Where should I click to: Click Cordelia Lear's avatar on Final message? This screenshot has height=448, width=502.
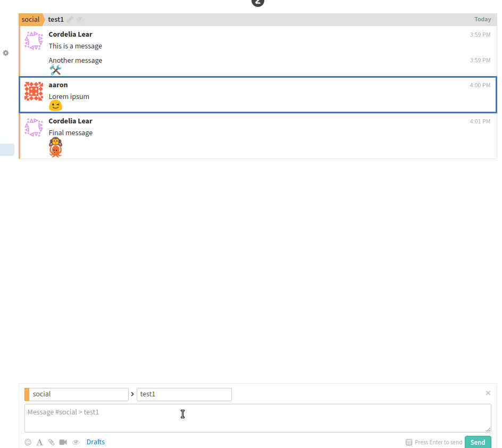[34, 128]
